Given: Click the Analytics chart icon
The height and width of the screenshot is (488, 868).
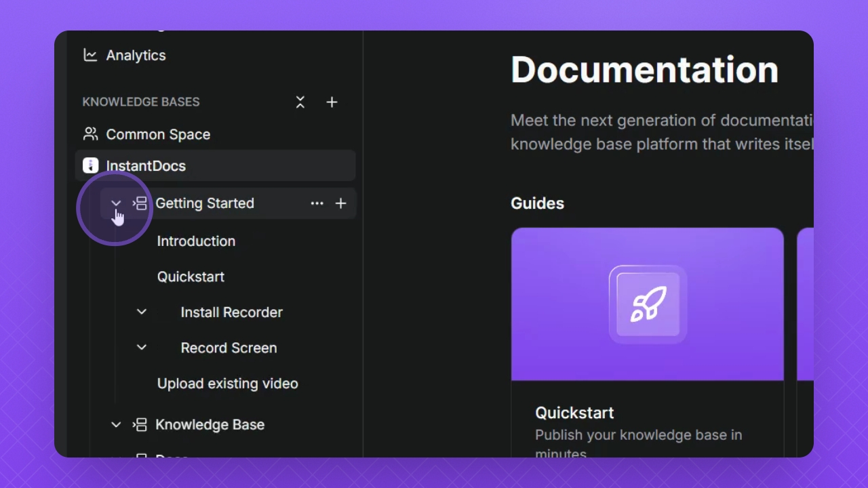Looking at the screenshot, I should 90,56.
